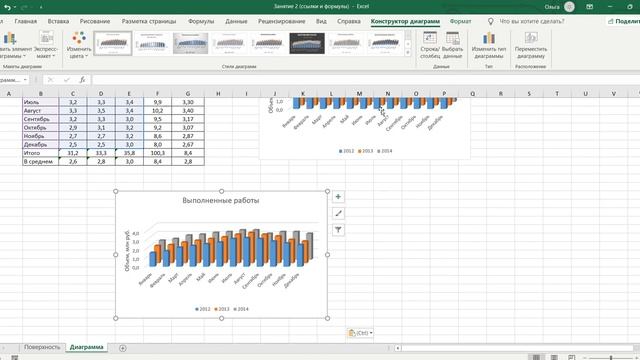Open the Рецензирование ribbon tab
The image size is (640, 360).
281,21
